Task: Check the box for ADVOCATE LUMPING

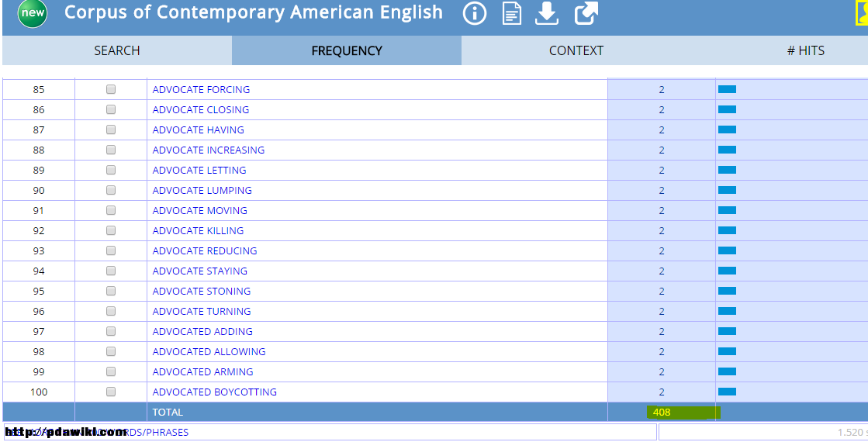Action: (x=111, y=190)
